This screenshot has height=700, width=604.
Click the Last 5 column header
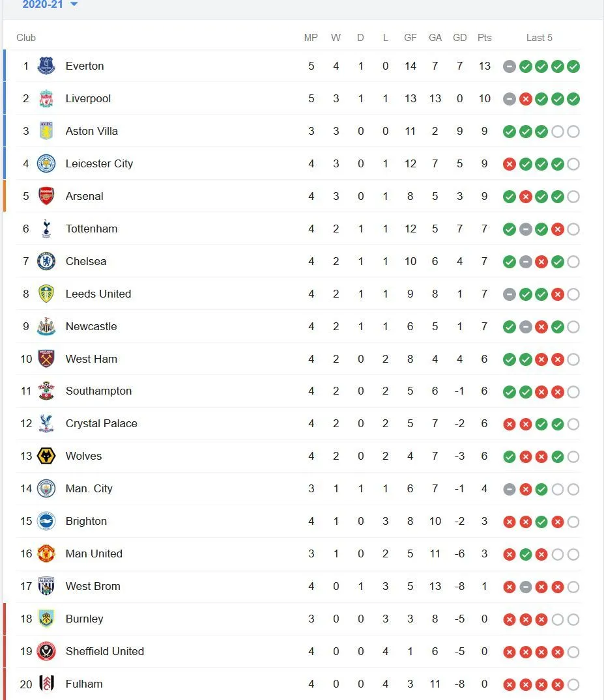click(539, 37)
